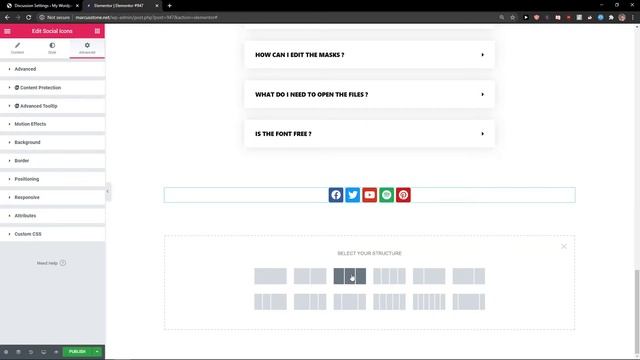Click the Need Help question icon
The height and width of the screenshot is (360, 640).
[63, 263]
